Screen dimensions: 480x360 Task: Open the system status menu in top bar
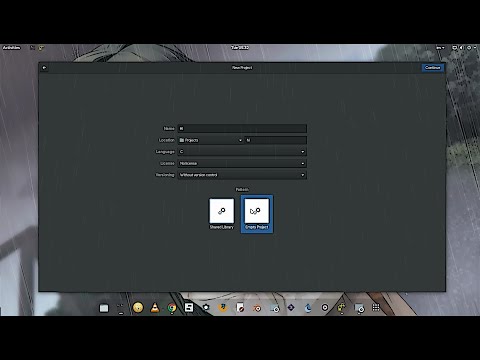pos(464,48)
